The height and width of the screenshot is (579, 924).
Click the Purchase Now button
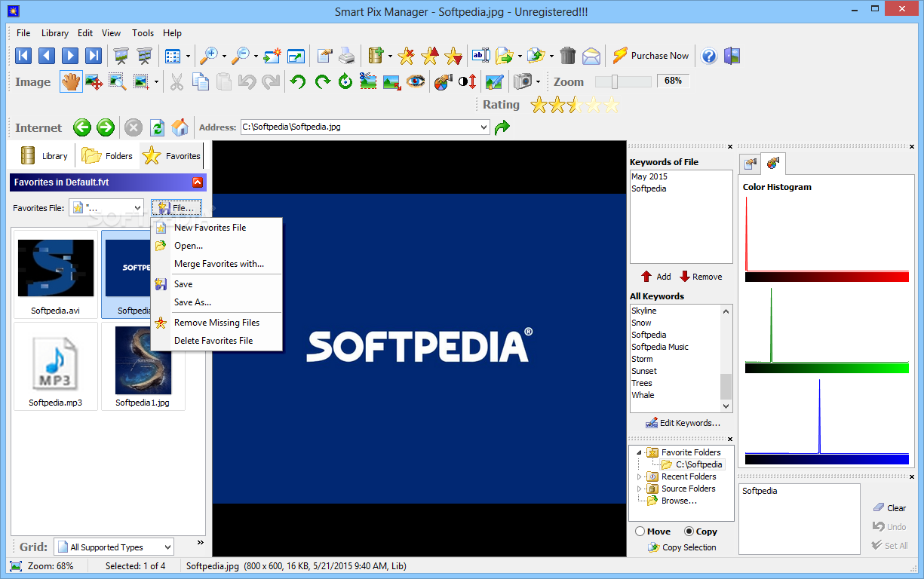[651, 56]
